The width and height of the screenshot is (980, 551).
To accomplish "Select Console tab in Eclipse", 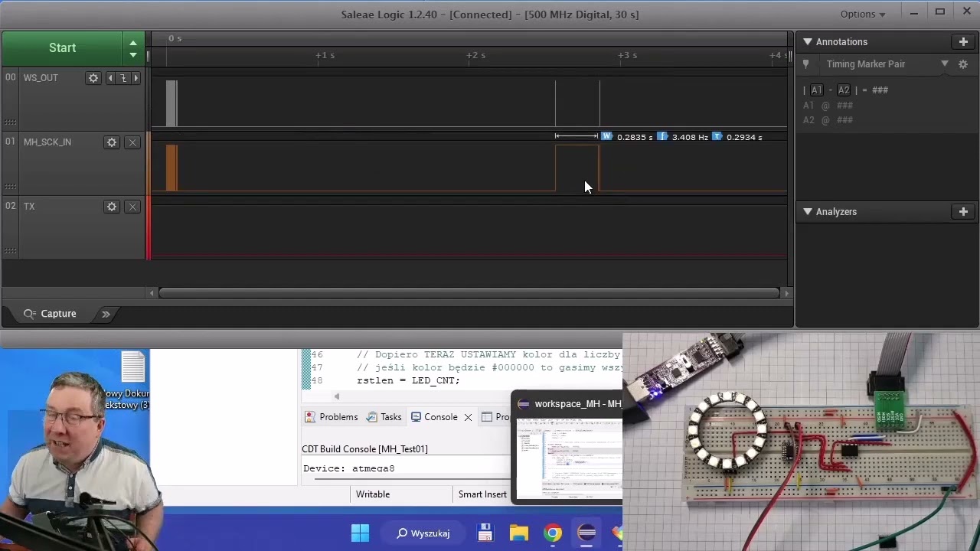I will coord(434,417).
